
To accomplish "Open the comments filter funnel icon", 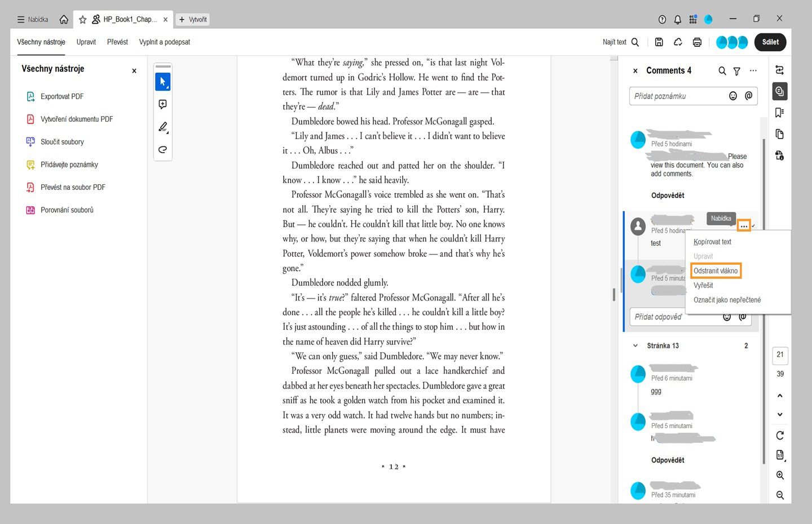I will tap(736, 71).
